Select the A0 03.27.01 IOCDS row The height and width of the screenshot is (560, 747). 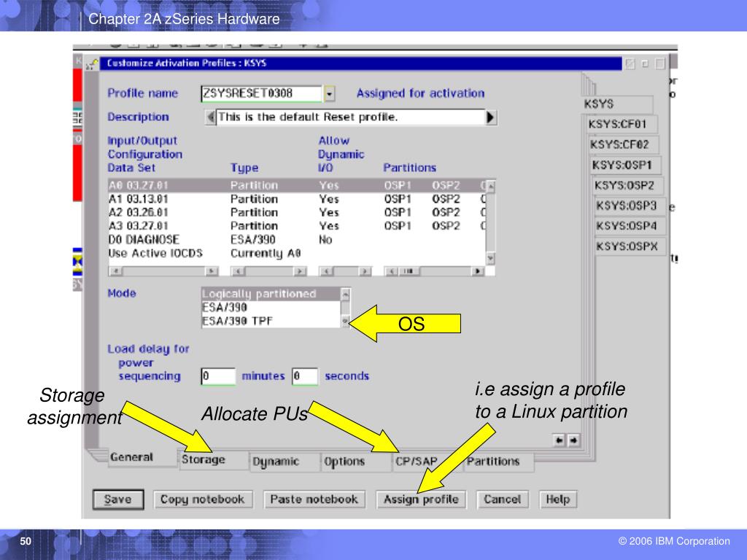(x=296, y=185)
